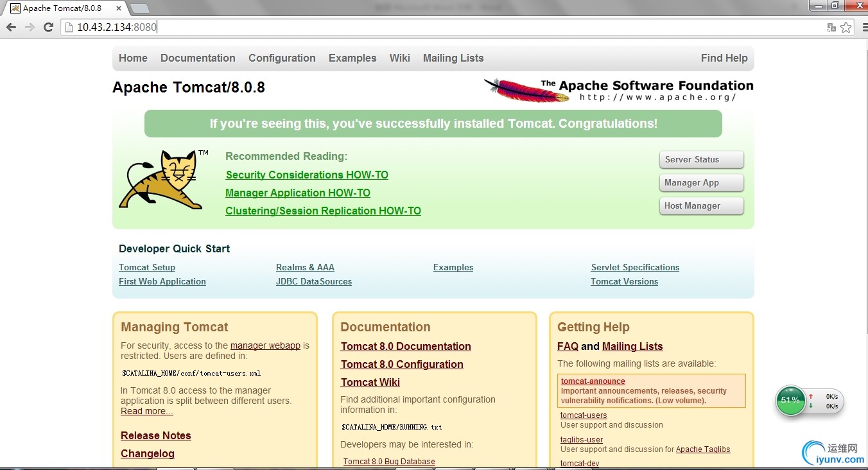Open the Release Notes link
Screen dimensions: 868x470
pos(156,435)
